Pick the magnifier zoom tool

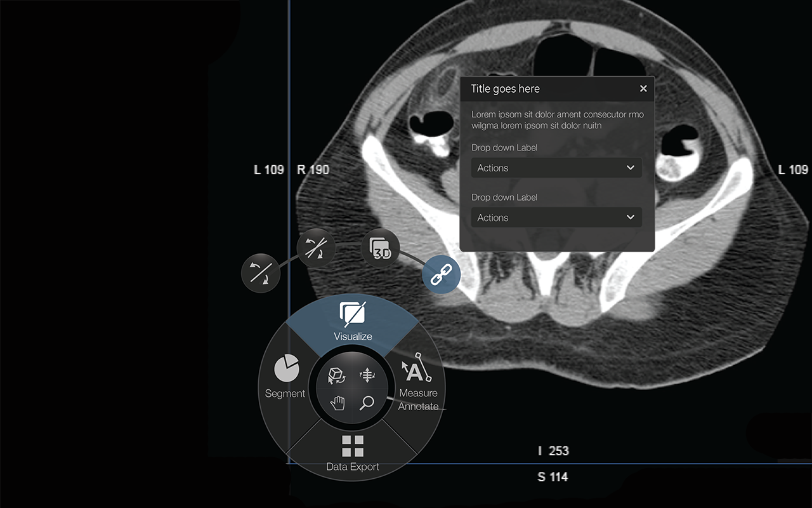[367, 403]
